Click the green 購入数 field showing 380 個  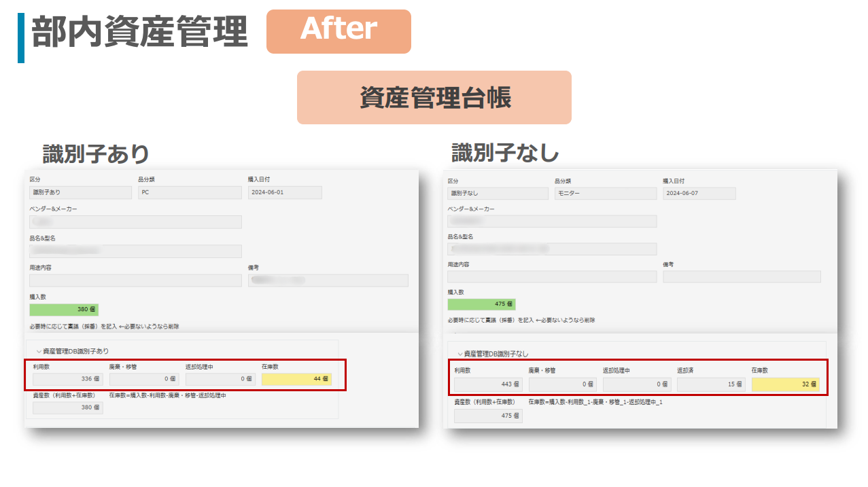tap(64, 310)
